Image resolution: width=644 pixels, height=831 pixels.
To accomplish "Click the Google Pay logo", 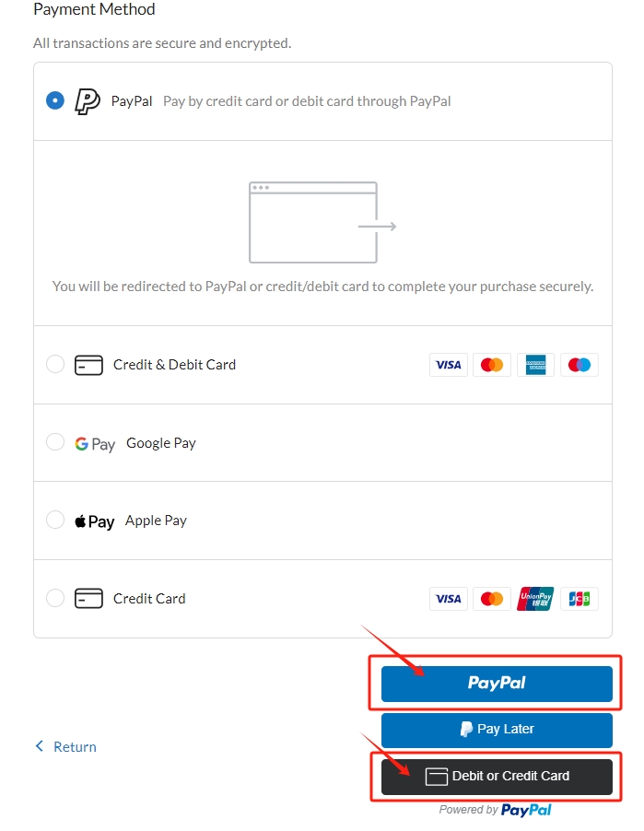I will pyautogui.click(x=95, y=443).
